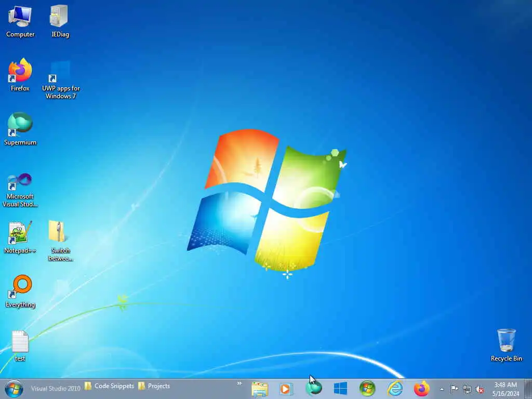532x399 pixels.
Task: Open the network status tray icon
Action: (x=467, y=389)
